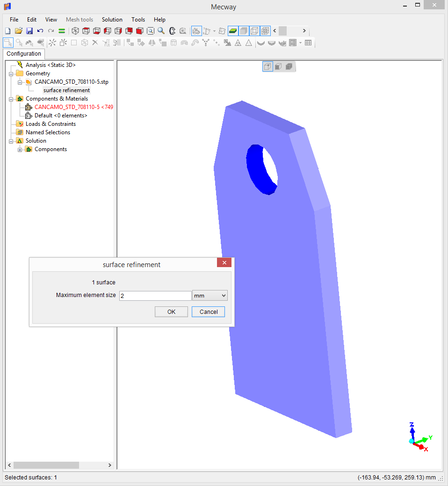
Task: Click the right arrow of the toolbar slider
Action: [304, 31]
